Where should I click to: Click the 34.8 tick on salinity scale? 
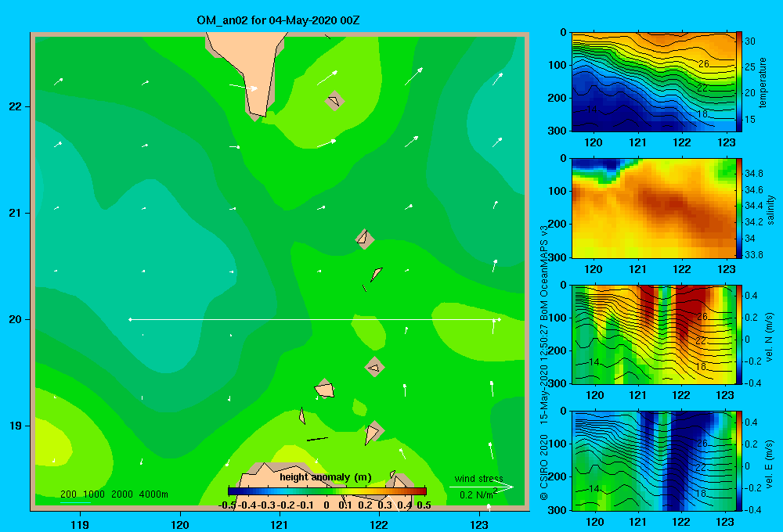coord(754,174)
